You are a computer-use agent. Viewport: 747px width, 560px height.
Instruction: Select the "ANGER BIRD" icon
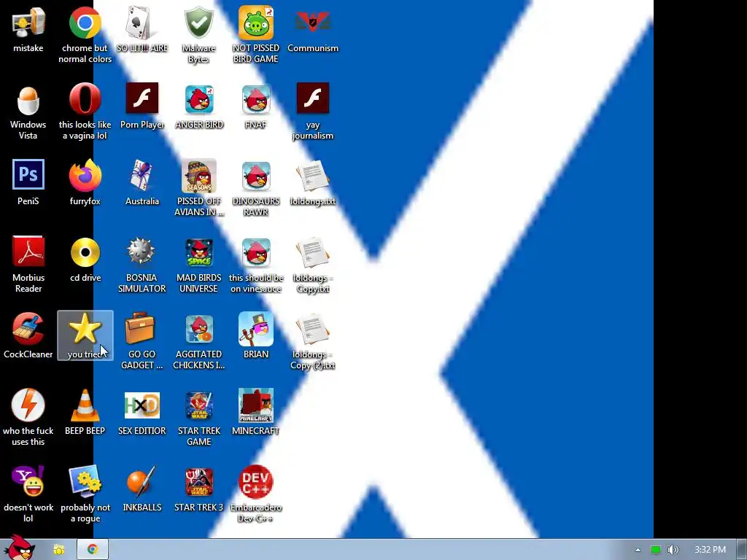(199, 99)
